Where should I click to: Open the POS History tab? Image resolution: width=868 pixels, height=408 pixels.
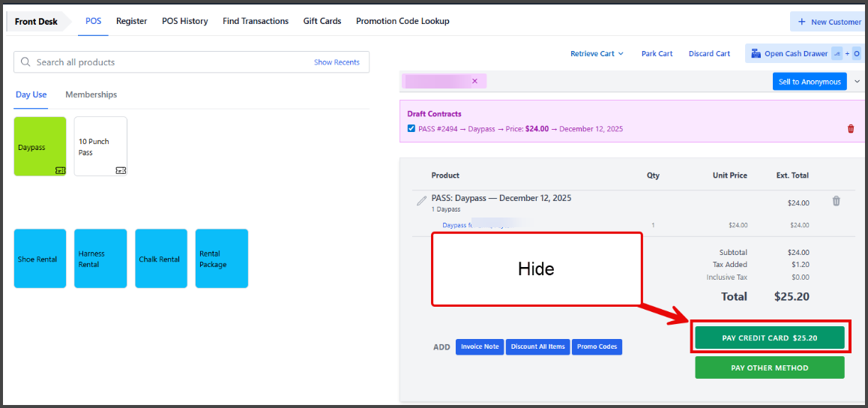(x=184, y=21)
